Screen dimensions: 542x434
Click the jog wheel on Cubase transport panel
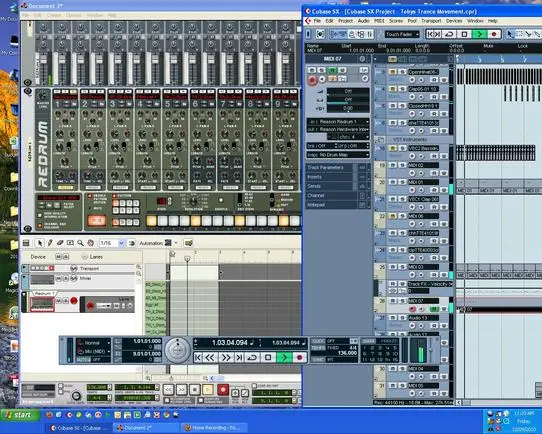pyautogui.click(x=177, y=350)
